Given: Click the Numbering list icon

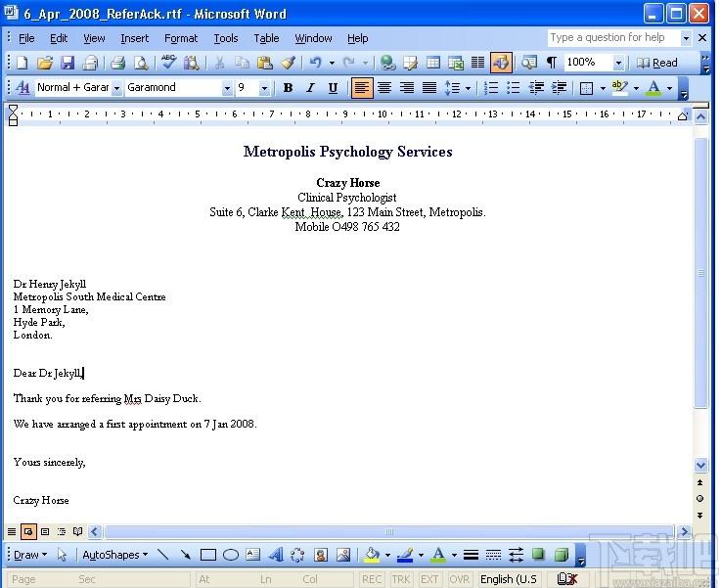Looking at the screenshot, I should click(491, 87).
